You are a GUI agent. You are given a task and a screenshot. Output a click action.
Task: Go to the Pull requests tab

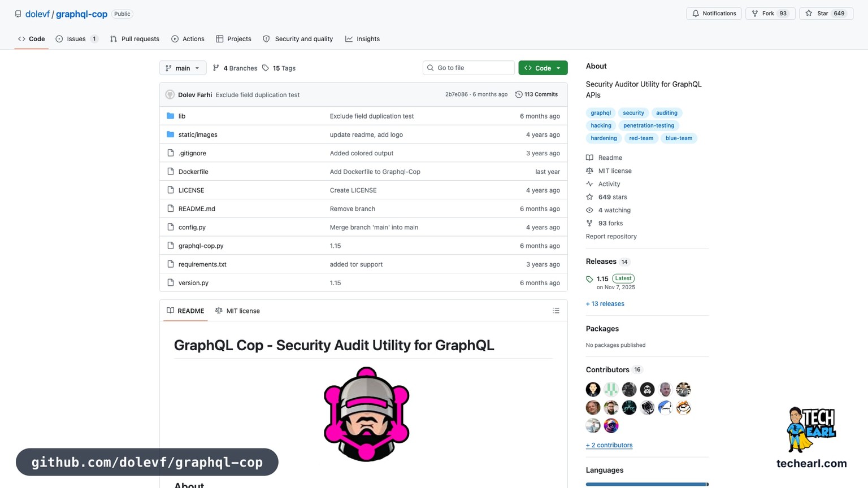pos(134,39)
